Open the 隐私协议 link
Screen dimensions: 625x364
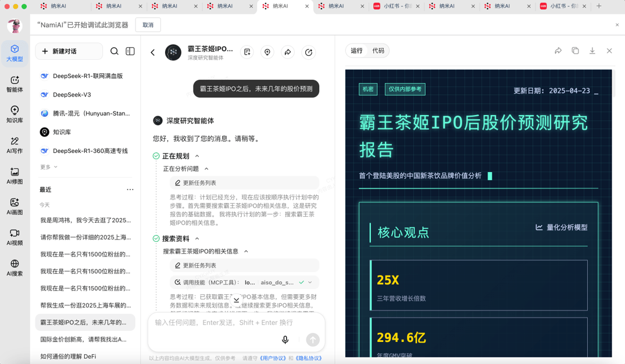click(x=309, y=358)
